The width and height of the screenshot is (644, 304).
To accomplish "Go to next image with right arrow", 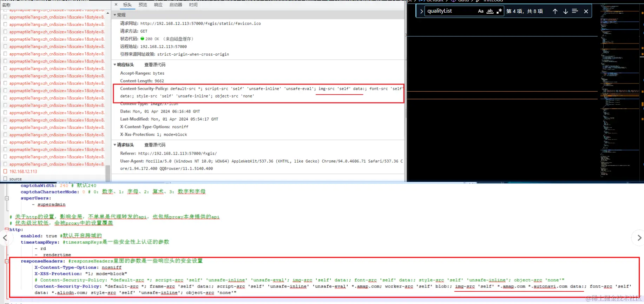I will pyautogui.click(x=639, y=238).
